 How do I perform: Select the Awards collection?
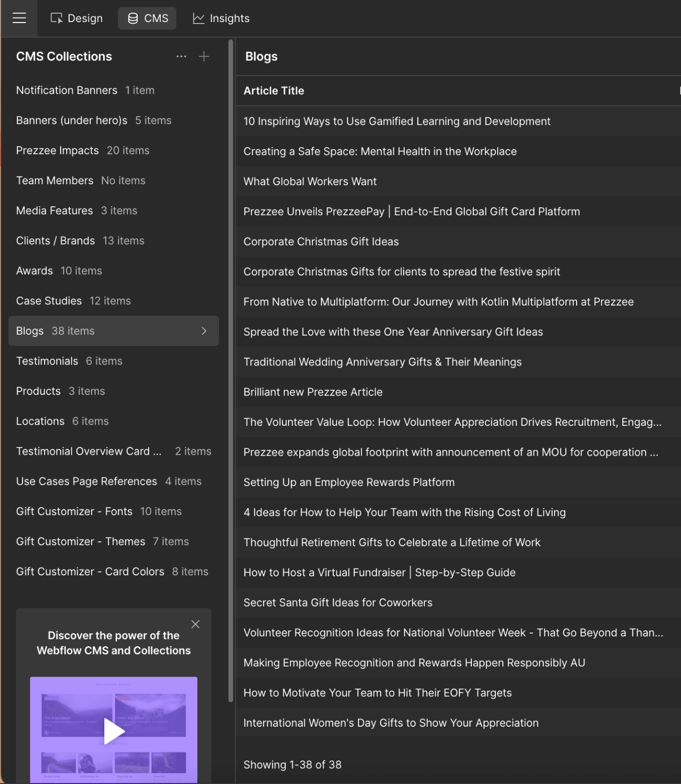(114, 271)
